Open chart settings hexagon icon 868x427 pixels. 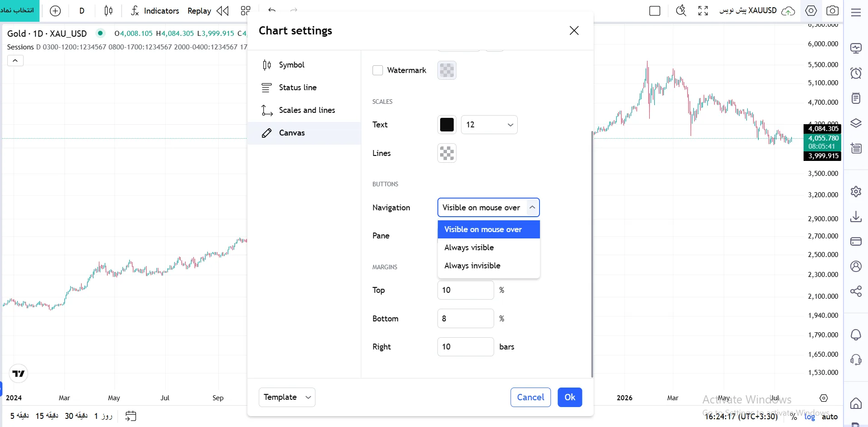click(811, 10)
